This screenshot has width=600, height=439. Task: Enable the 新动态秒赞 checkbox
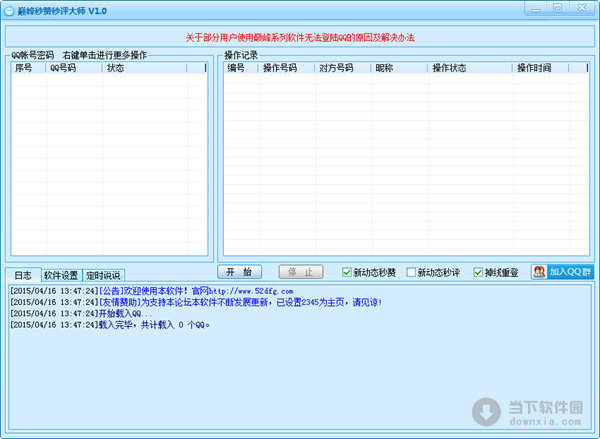(x=347, y=272)
